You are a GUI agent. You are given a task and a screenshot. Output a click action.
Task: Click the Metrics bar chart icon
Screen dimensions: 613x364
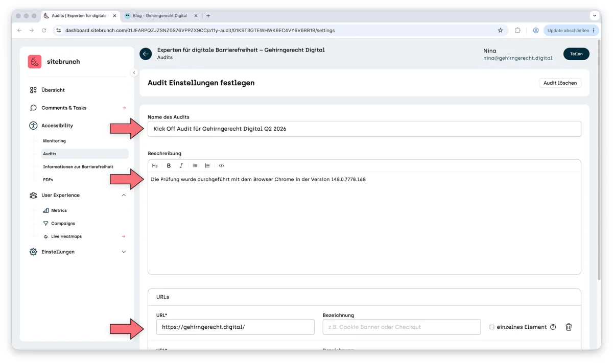[46, 210]
